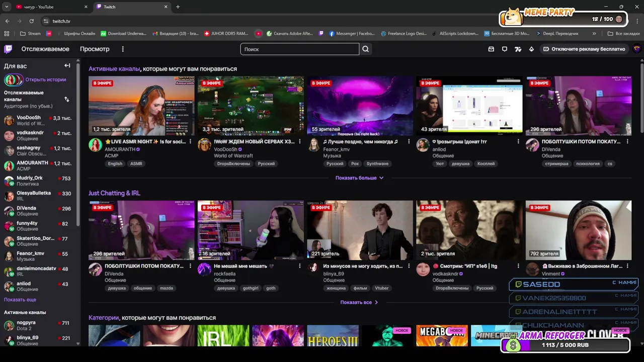Open the inbox mail icon in Twitch header
The height and width of the screenshot is (362, 644).
pyautogui.click(x=491, y=49)
